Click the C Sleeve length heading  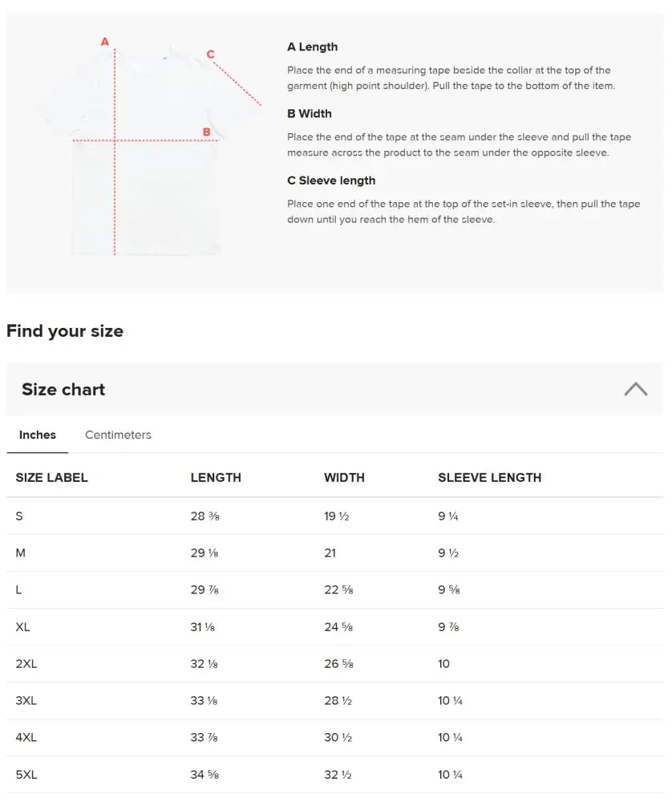[x=331, y=180]
